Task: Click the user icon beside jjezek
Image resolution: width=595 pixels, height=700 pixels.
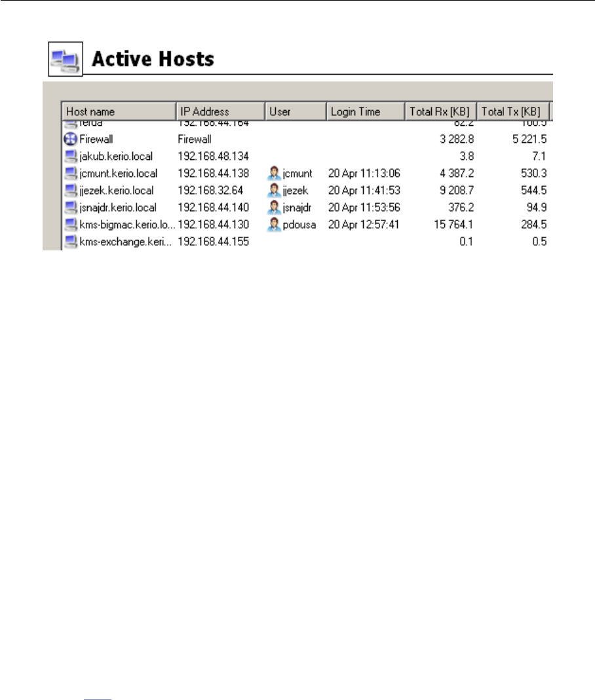Action: pyautogui.click(x=274, y=191)
